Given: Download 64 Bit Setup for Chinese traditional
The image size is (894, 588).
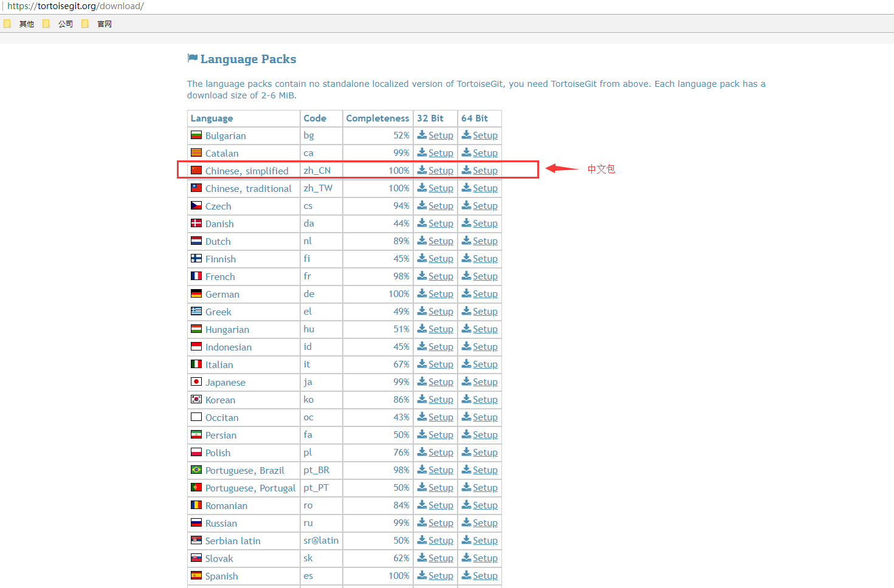Looking at the screenshot, I should pyautogui.click(x=480, y=188).
